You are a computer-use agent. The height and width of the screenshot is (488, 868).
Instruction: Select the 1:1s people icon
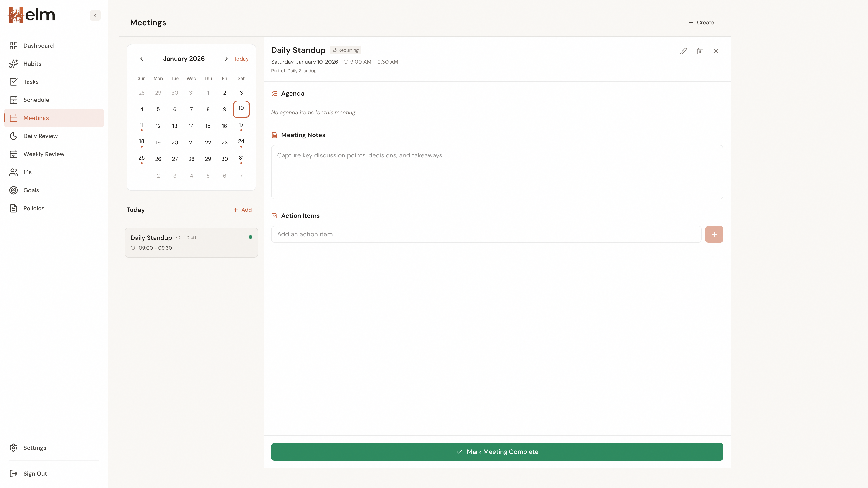pos(14,172)
